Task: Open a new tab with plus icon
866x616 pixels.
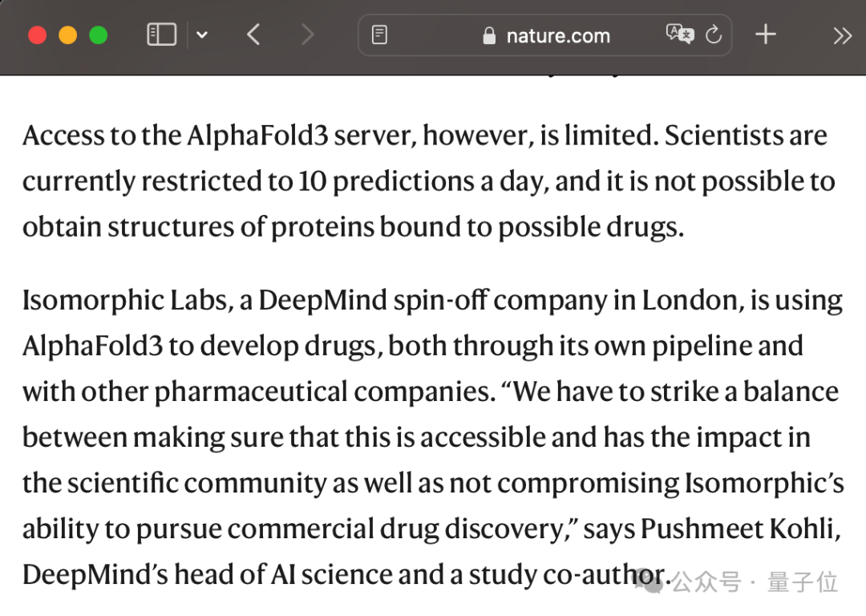Action: click(x=766, y=34)
